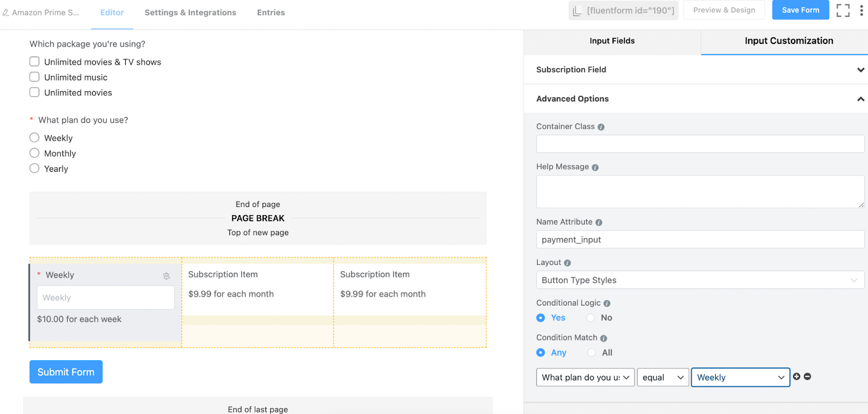The width and height of the screenshot is (868, 414).
Task: Open the Settings & Integrations tab
Action: pyautogui.click(x=190, y=12)
